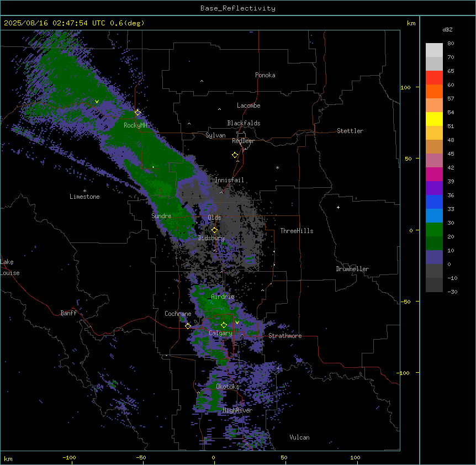Select the slate blue 0-10 dBZ swatch
The width and height of the screenshot is (476, 465).
[434, 257]
